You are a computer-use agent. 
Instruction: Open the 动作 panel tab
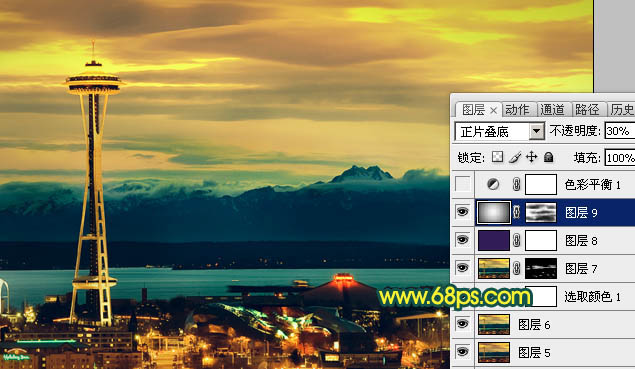click(x=517, y=109)
